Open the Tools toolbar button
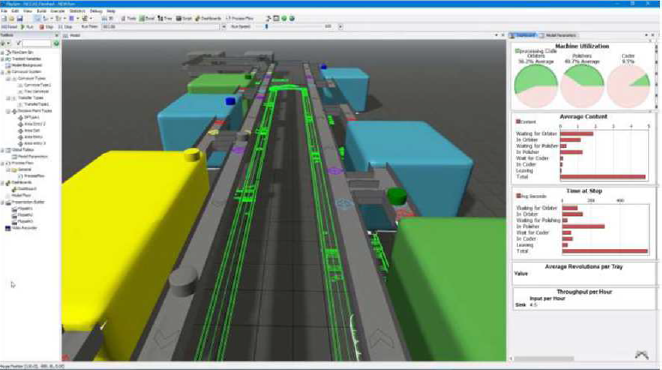Screen dimensions: 662x370 129,19
